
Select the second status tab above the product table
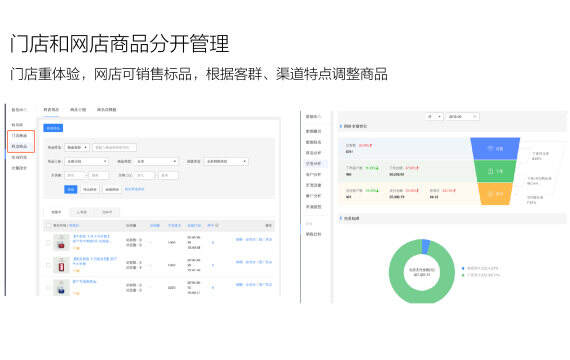pyautogui.click(x=81, y=212)
